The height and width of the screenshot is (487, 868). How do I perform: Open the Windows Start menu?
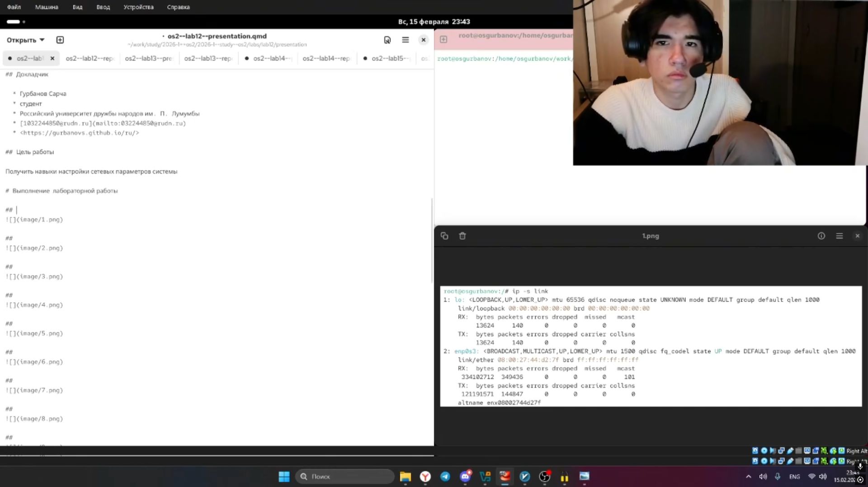pyautogui.click(x=284, y=477)
